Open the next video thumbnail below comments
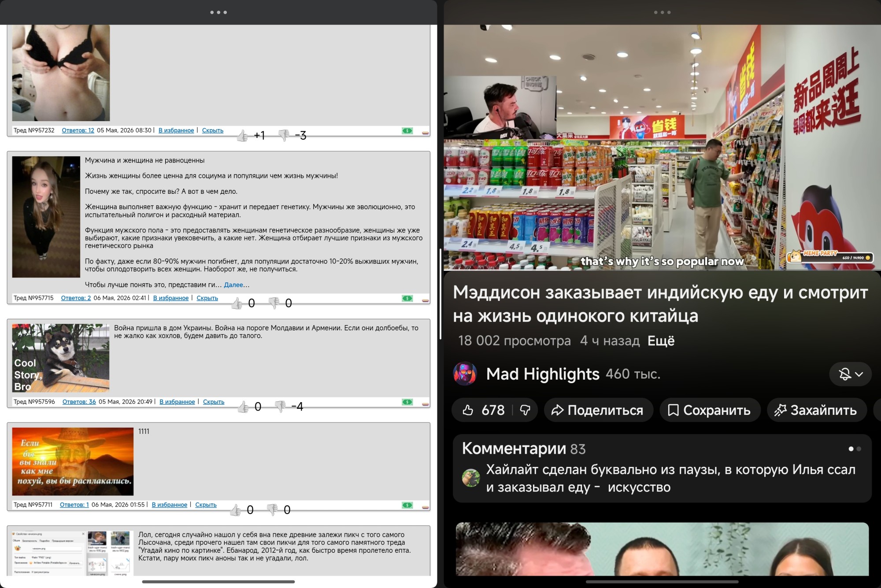Screen dimensions: 881x588 (662, 549)
